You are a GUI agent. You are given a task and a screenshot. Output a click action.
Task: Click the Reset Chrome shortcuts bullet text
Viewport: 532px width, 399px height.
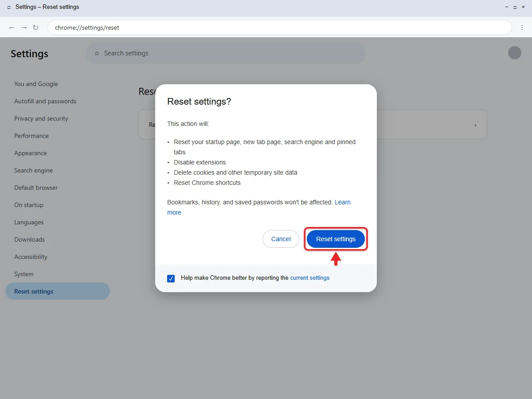207,183
